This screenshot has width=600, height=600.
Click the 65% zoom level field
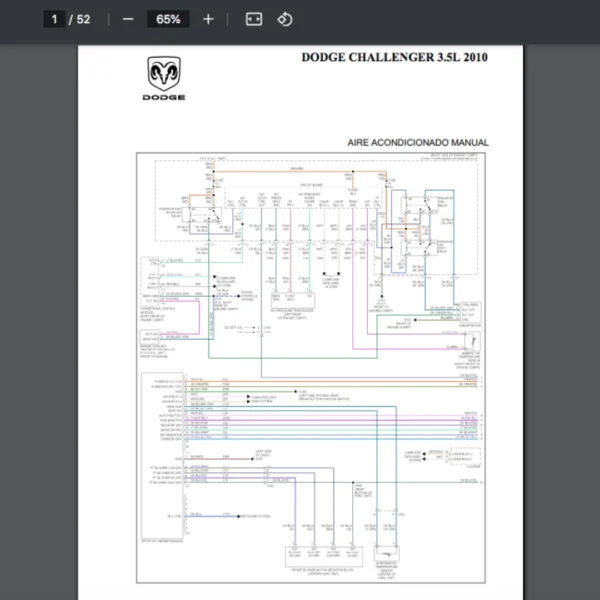pyautogui.click(x=168, y=19)
